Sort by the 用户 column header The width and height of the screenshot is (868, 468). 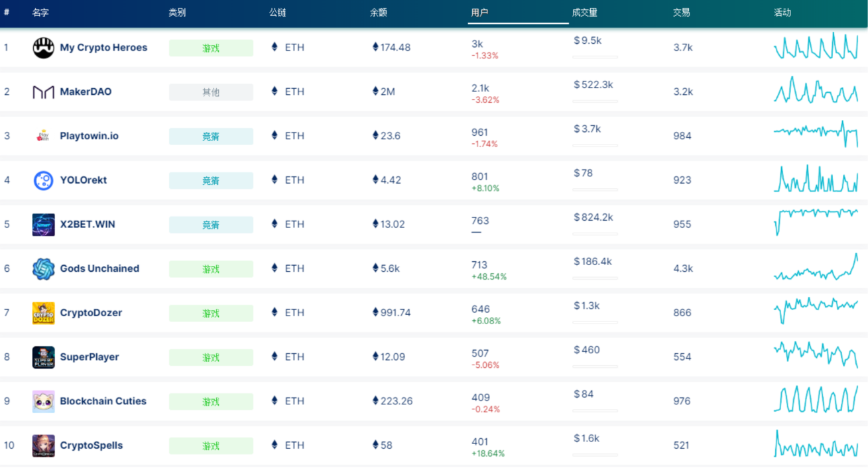tap(479, 13)
